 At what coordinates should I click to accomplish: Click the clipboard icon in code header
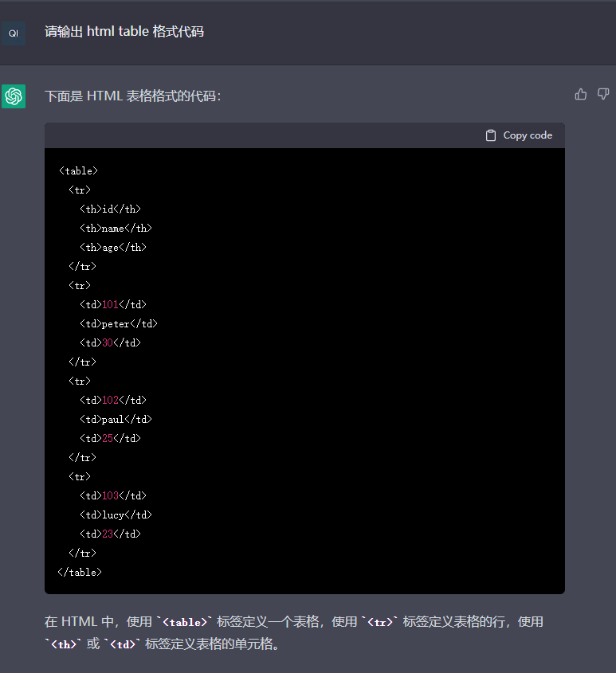[491, 135]
